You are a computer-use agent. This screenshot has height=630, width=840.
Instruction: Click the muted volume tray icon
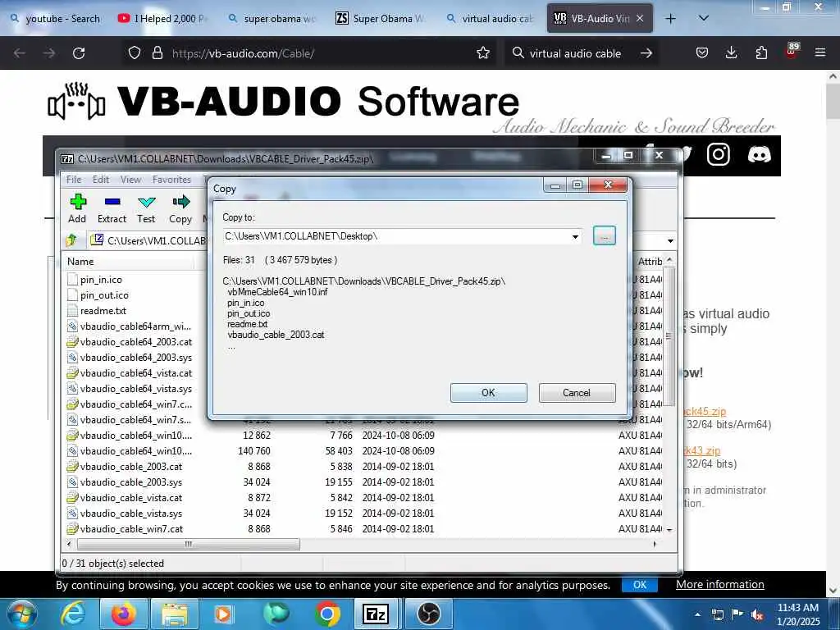(x=757, y=615)
